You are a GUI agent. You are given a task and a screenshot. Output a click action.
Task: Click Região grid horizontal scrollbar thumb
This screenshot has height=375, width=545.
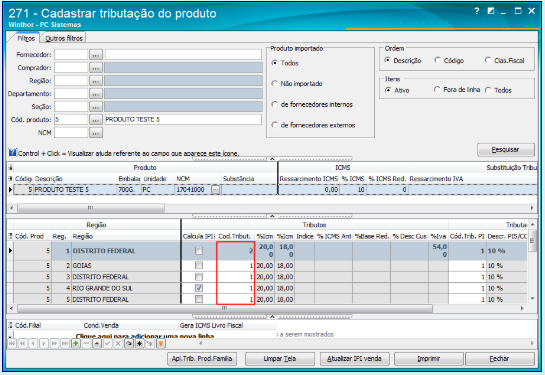[225, 308]
